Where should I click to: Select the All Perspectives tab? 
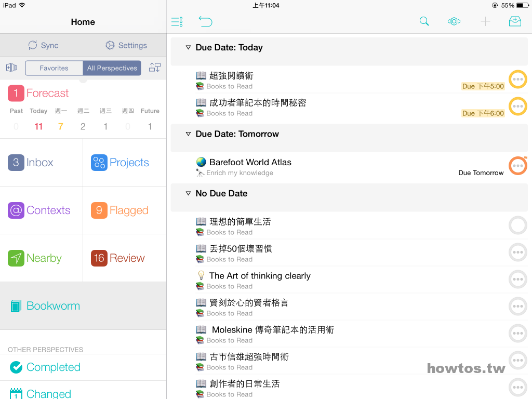click(112, 68)
